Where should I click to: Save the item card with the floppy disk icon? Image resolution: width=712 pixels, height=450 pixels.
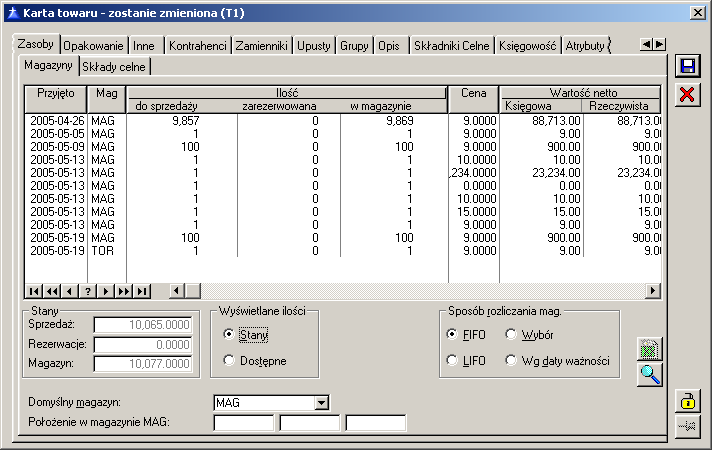[x=687, y=67]
